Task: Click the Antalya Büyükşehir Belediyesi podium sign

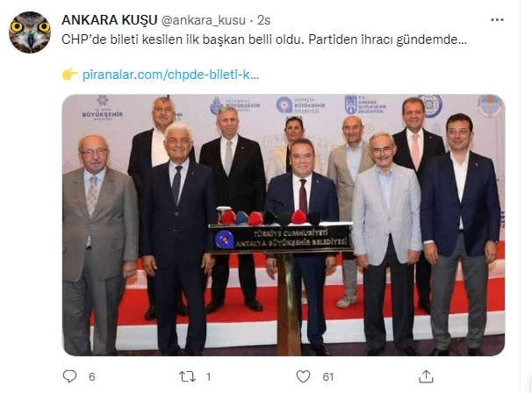Action: 281,239
